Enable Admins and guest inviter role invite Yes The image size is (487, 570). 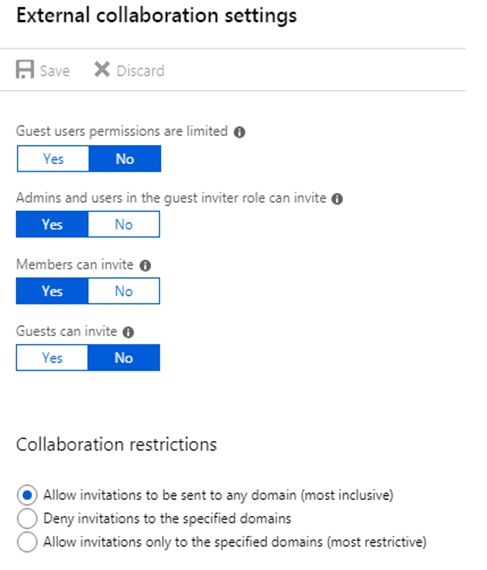[52, 225]
